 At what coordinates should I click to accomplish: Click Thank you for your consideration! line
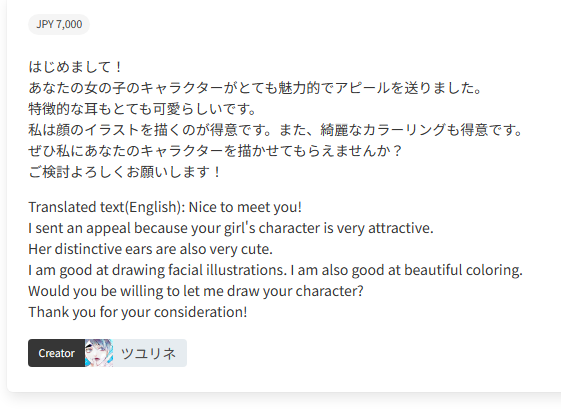[x=138, y=312]
